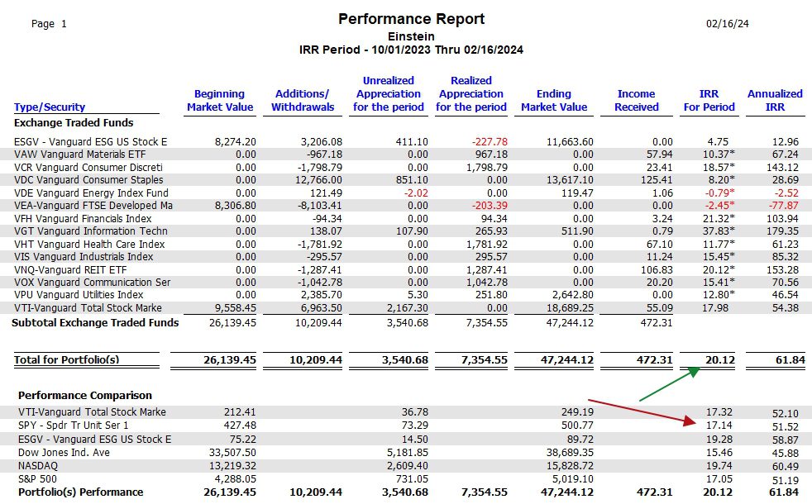812x504 pixels.
Task: Click VDE IRR for period -0.79*
Action: point(720,193)
